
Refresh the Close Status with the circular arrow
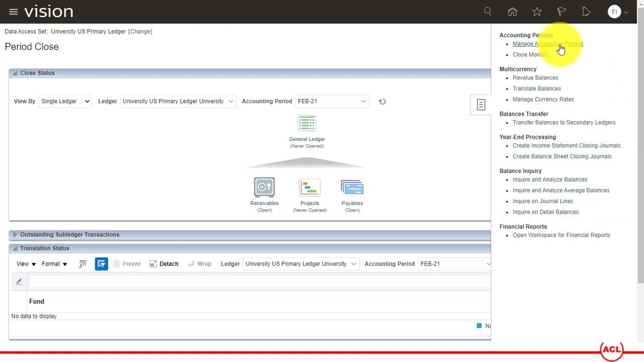tap(382, 102)
